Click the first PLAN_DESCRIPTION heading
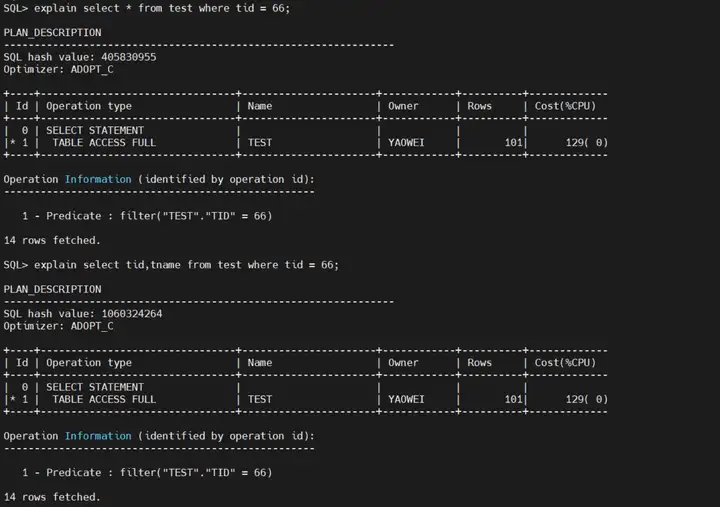Screen dimensions: 720x507 coord(52,33)
